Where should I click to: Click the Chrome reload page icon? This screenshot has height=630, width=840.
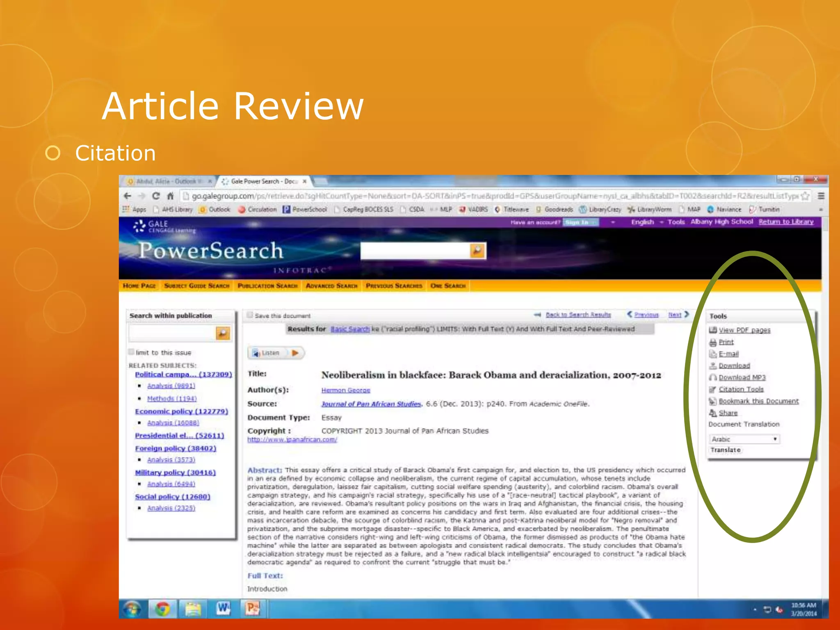[x=156, y=196]
